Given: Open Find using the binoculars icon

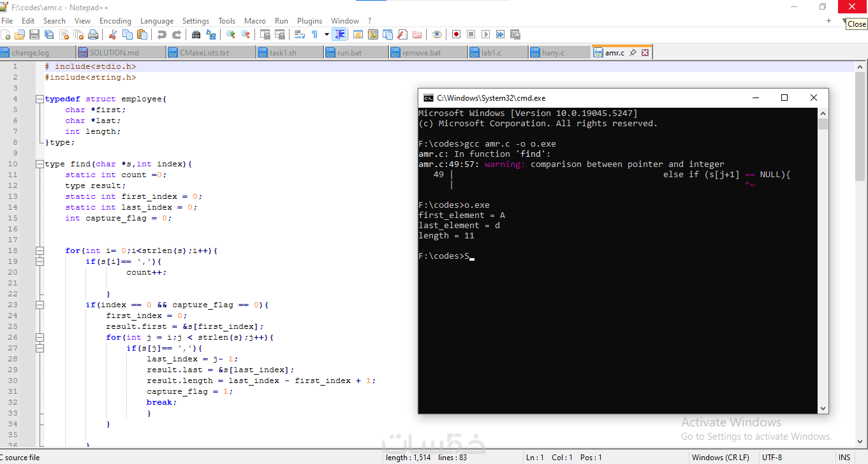Looking at the screenshot, I should 196,34.
